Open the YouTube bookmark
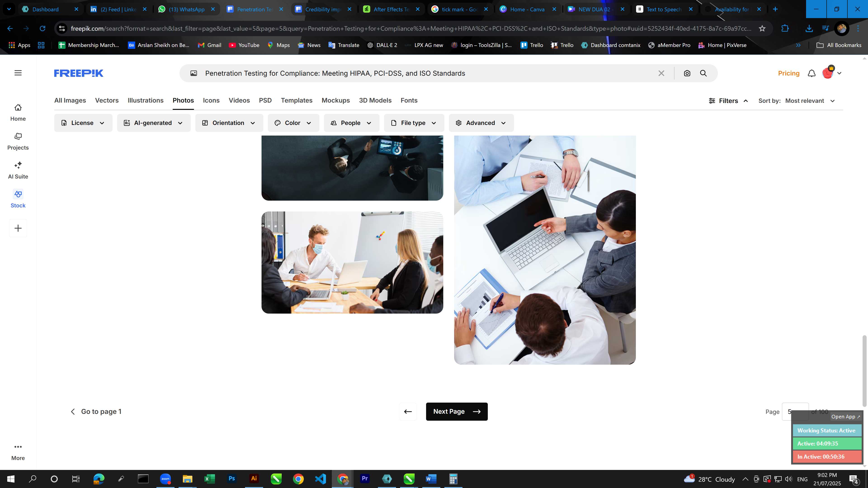 (244, 45)
